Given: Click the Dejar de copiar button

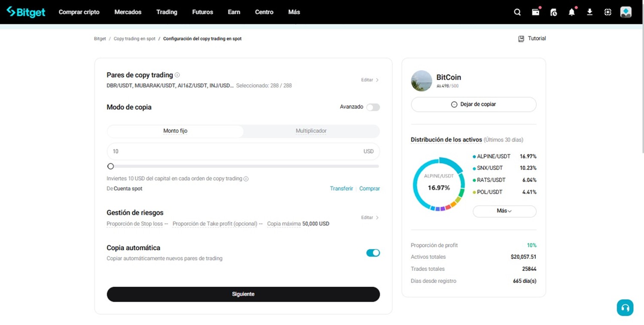Looking at the screenshot, I should 474,104.
